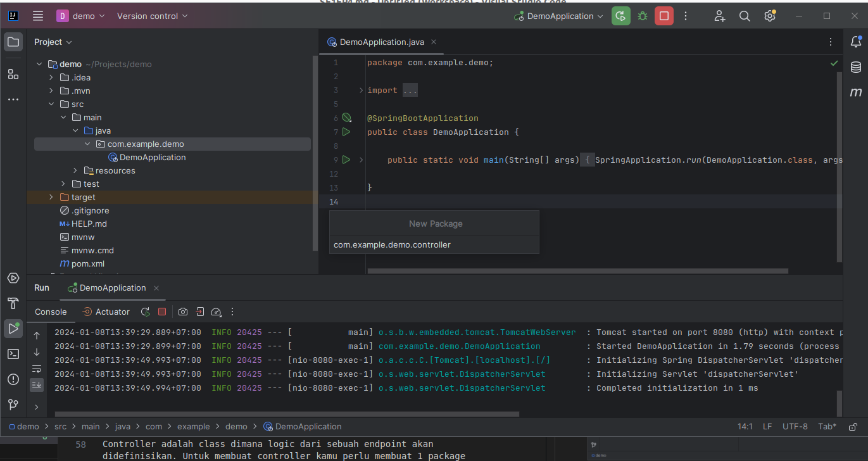Open the Notifications bell panel

856,42
